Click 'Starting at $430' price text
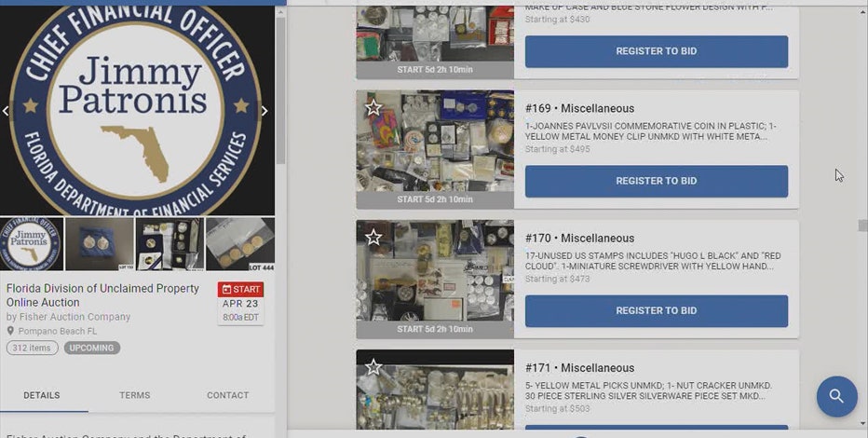868x438 pixels. pyautogui.click(x=558, y=20)
